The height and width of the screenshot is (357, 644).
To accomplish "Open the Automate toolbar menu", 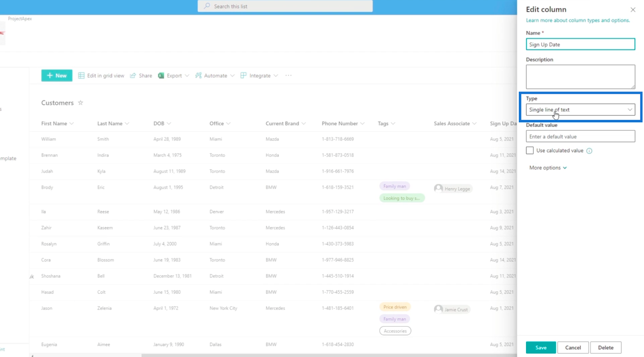I will click(x=215, y=76).
